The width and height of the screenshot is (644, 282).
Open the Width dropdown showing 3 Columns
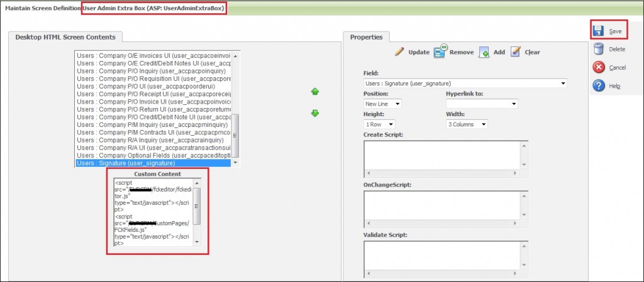(x=466, y=124)
